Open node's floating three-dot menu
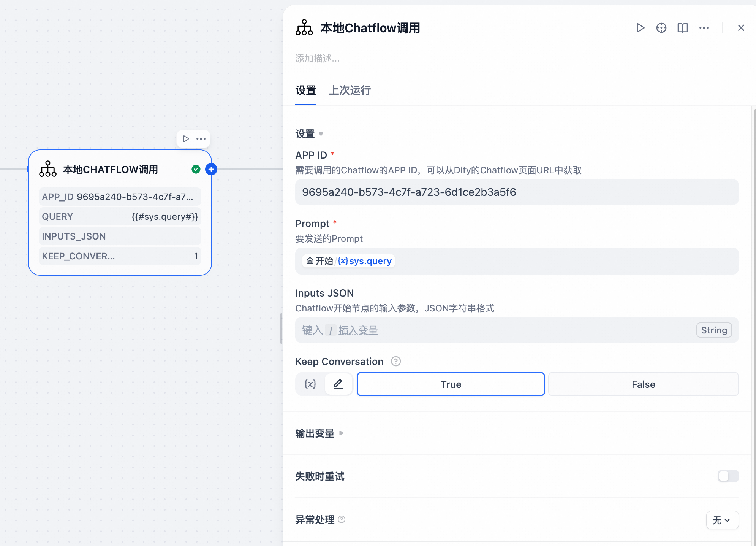Viewport: 756px width, 546px height. (x=201, y=139)
